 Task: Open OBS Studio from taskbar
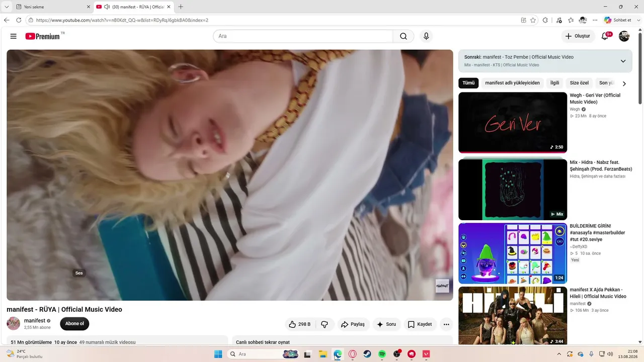coord(397,354)
